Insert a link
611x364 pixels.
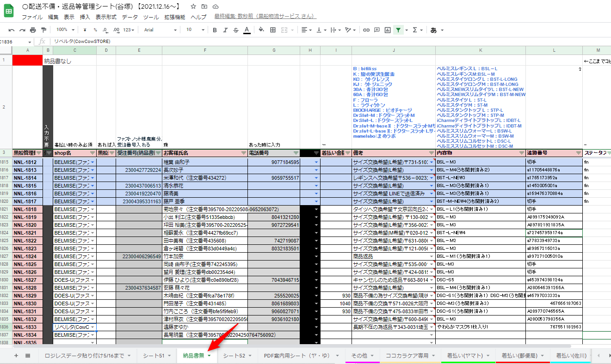pyautogui.click(x=366, y=30)
